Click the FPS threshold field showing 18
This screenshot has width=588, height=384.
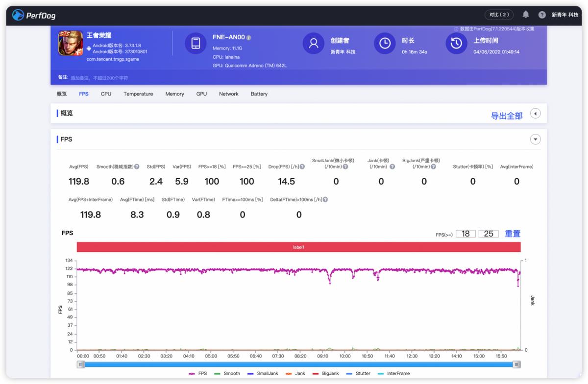pos(465,234)
